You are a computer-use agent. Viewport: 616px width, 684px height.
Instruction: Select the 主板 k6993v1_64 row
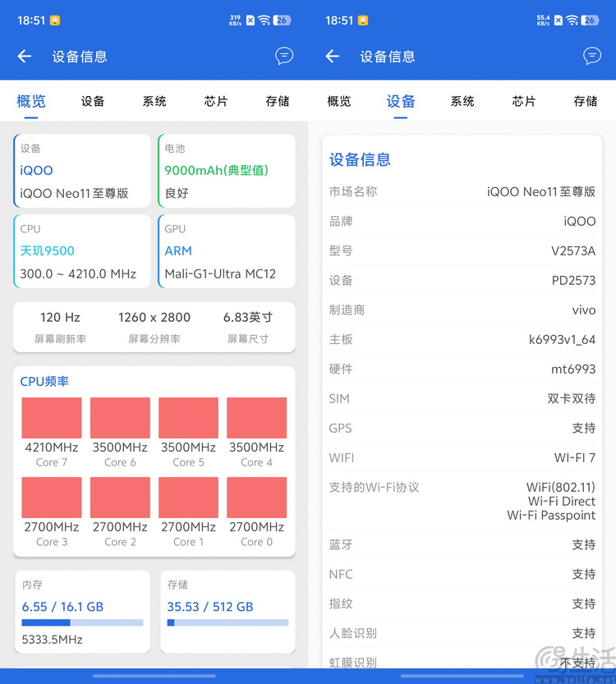click(462, 339)
